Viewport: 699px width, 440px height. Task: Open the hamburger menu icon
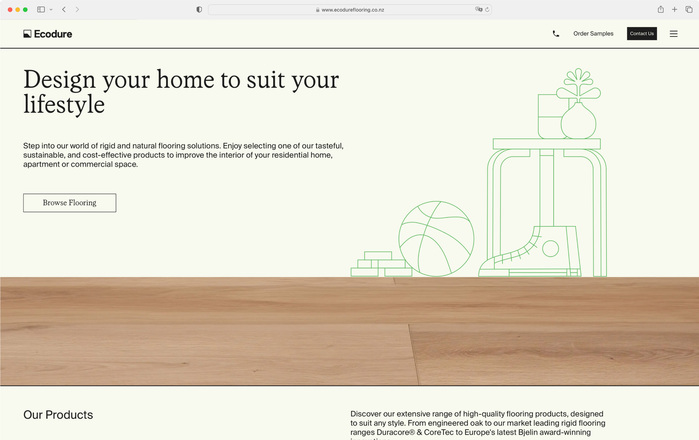pyautogui.click(x=674, y=34)
